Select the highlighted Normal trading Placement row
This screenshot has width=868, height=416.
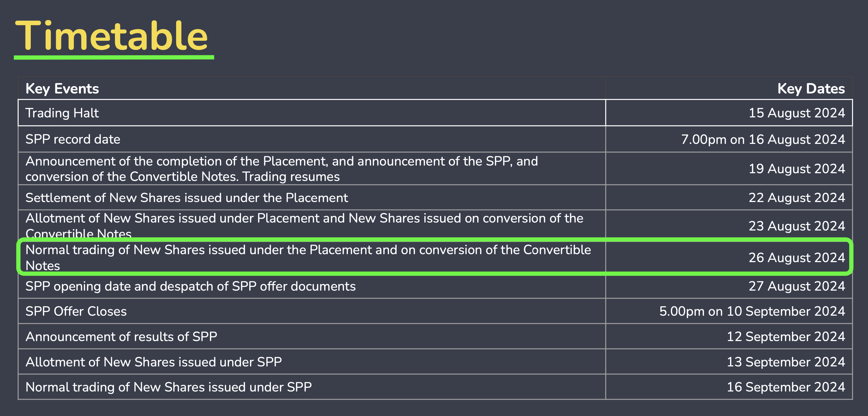coord(435,257)
